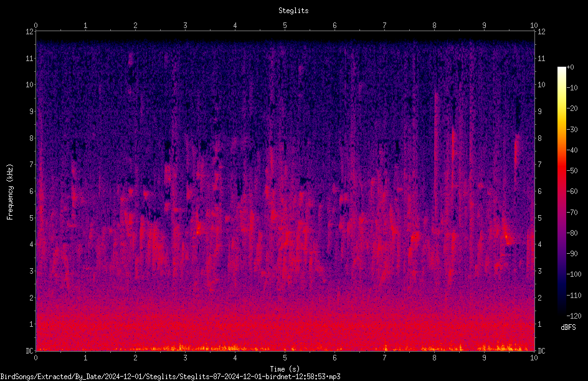Click the 0 second bottom time marker
Screen dimensions: 588x381
[x=36, y=358]
